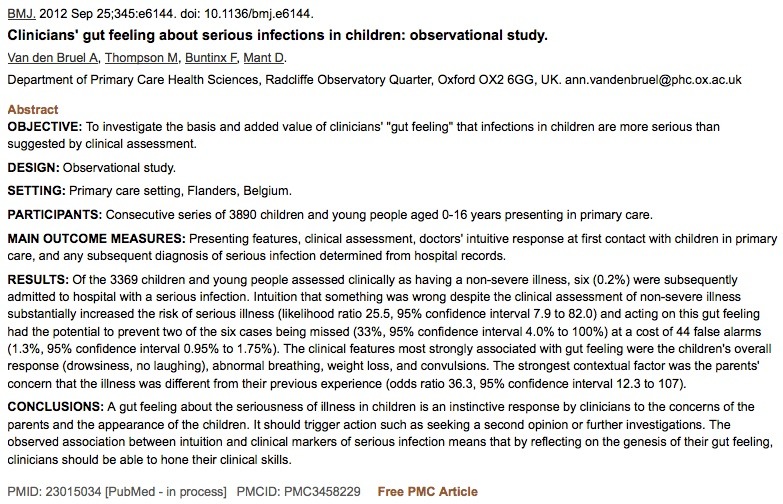The width and height of the screenshot is (783, 504).
Task: Click the CONCLUSIONS label
Action: (x=55, y=407)
